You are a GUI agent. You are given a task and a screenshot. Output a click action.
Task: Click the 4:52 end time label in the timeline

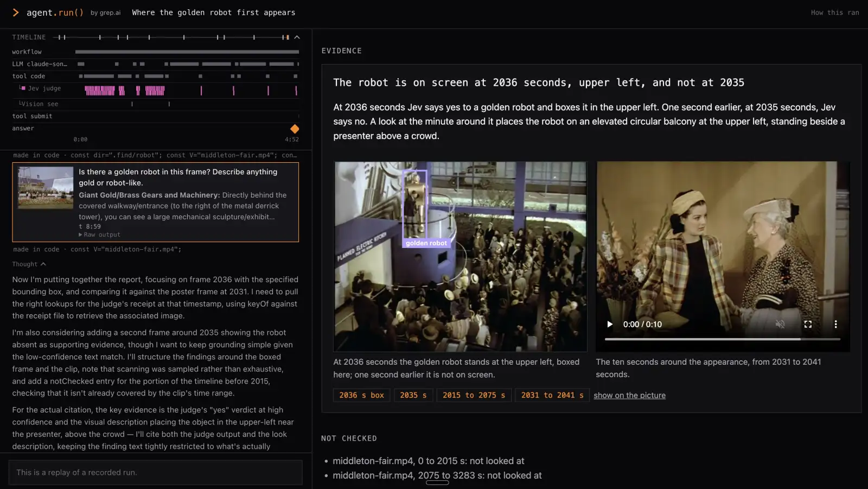pyautogui.click(x=292, y=139)
